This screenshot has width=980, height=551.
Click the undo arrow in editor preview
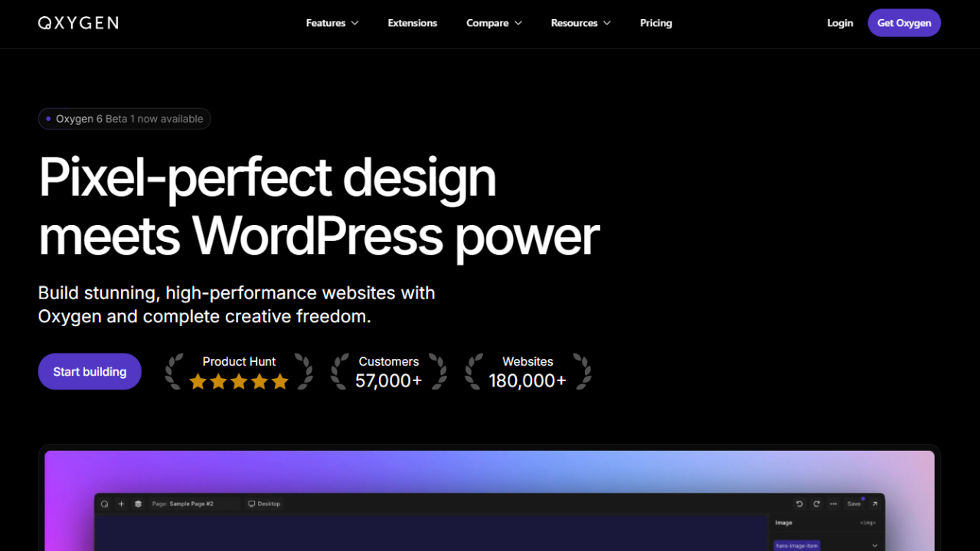pos(799,504)
